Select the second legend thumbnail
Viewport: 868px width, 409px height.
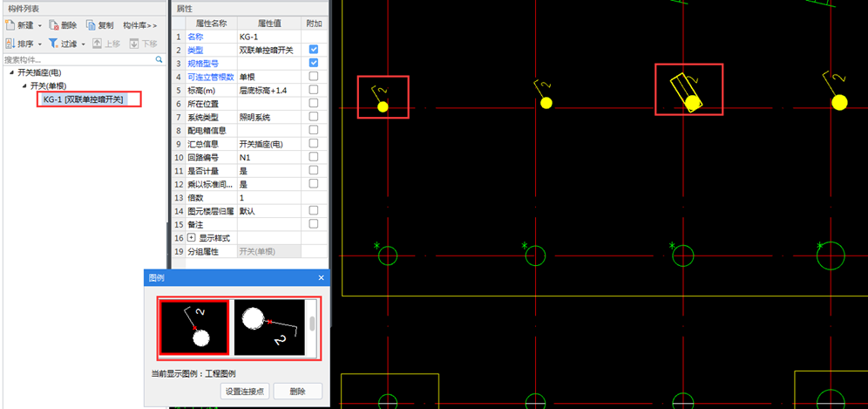pos(268,328)
